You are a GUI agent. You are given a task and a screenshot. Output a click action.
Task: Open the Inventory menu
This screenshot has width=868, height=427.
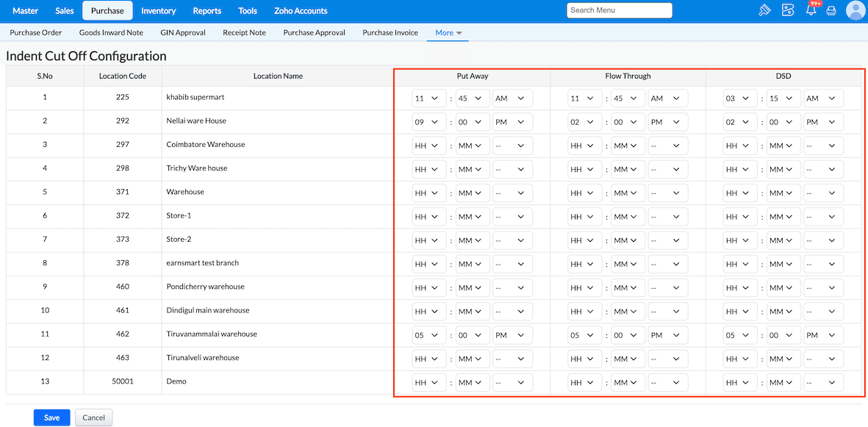coord(158,11)
